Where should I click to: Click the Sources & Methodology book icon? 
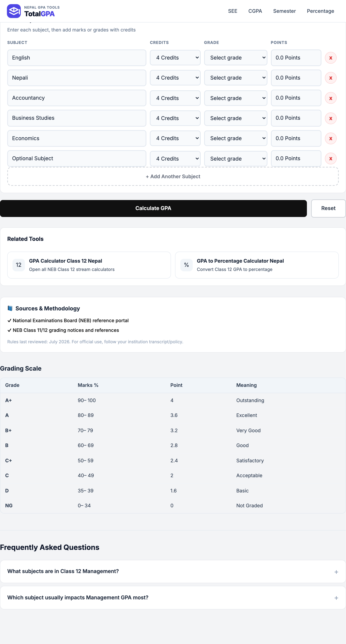tap(10, 308)
